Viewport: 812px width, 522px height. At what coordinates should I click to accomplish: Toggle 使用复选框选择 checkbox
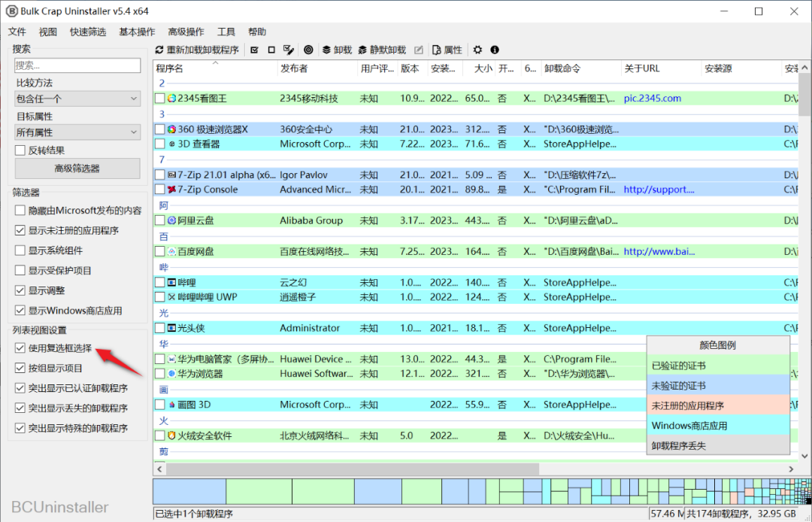[20, 348]
